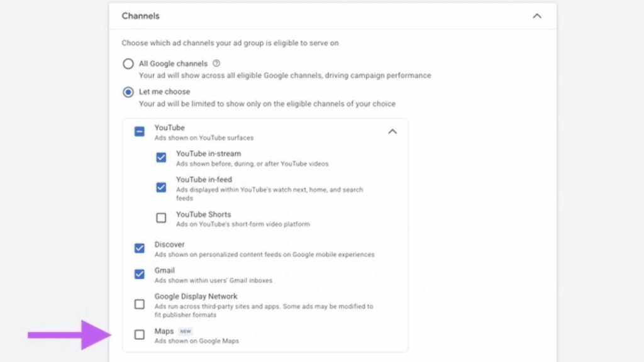Click the Maps channel label
This screenshot has height=362, width=644.
click(165, 331)
